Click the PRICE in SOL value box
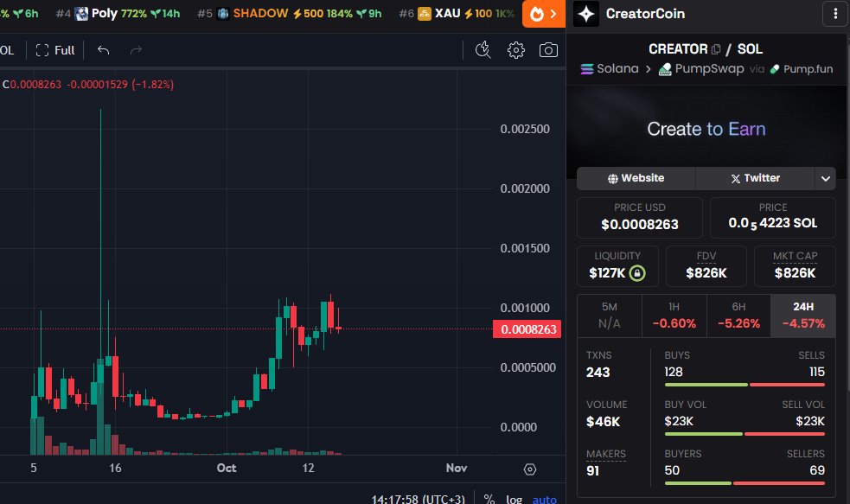 (772, 218)
